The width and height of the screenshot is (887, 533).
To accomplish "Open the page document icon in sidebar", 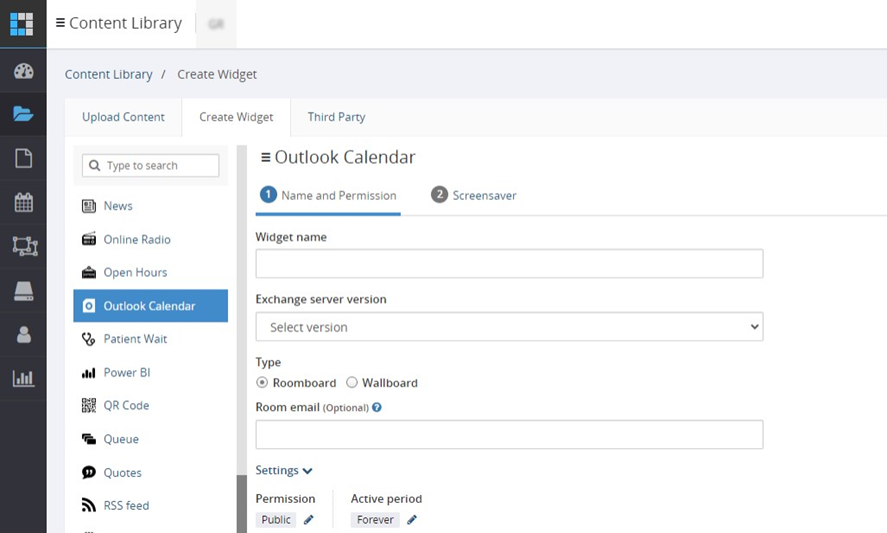I will click(23, 158).
